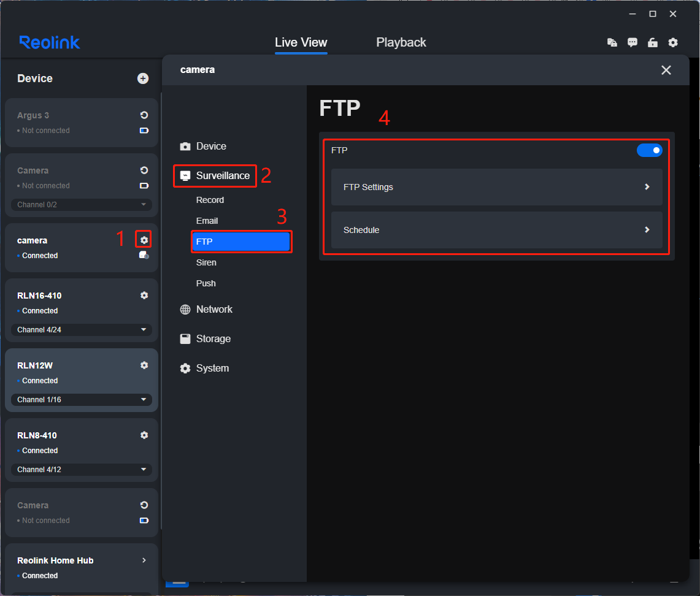Reconnect the Camera with Channel 0/2

click(x=144, y=170)
